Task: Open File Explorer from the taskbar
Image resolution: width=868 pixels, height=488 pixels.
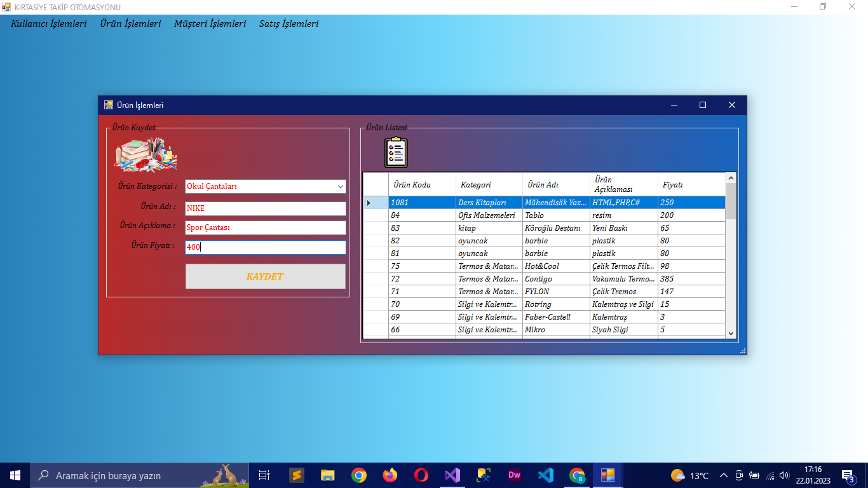Action: click(x=327, y=475)
